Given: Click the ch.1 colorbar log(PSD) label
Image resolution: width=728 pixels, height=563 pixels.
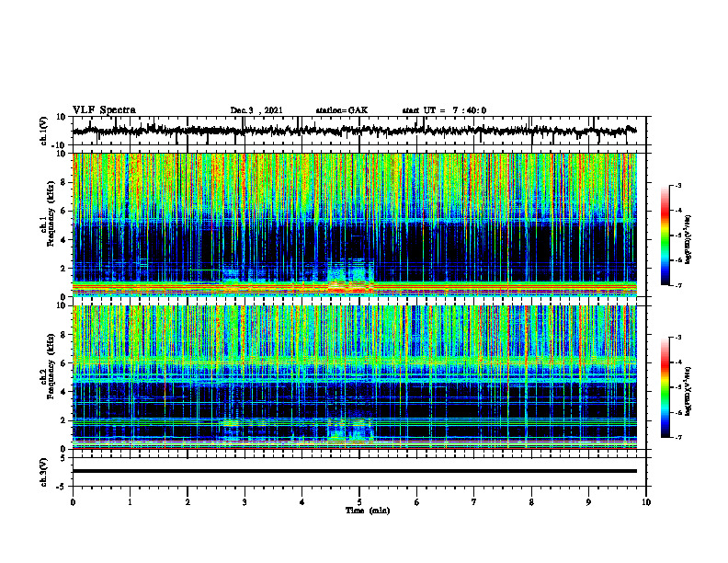Looking at the screenshot, I should 688,239.
